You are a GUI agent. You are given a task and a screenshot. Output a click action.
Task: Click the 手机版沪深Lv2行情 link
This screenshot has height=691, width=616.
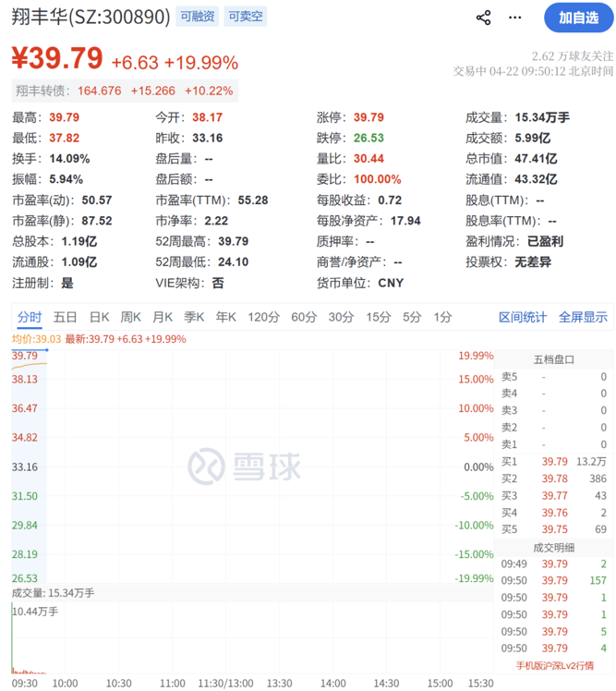coord(554,665)
